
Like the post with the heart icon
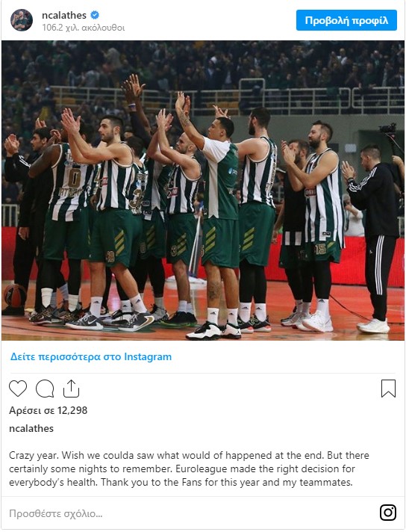tap(18, 389)
